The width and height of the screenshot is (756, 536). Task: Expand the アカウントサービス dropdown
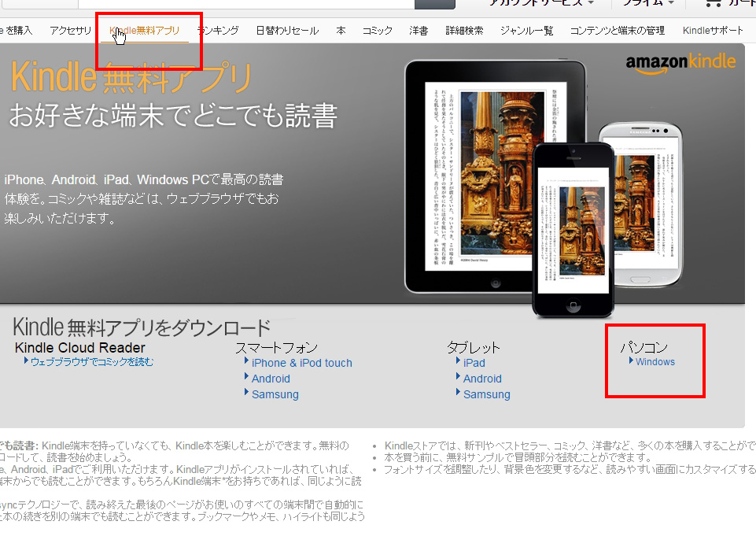541,3
